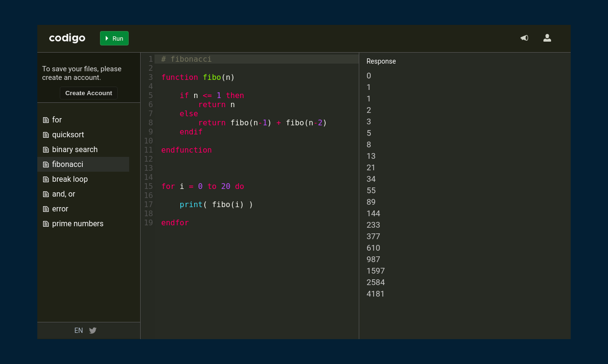This screenshot has width=608, height=364.
Task: Click output value 34
Action: (371, 179)
